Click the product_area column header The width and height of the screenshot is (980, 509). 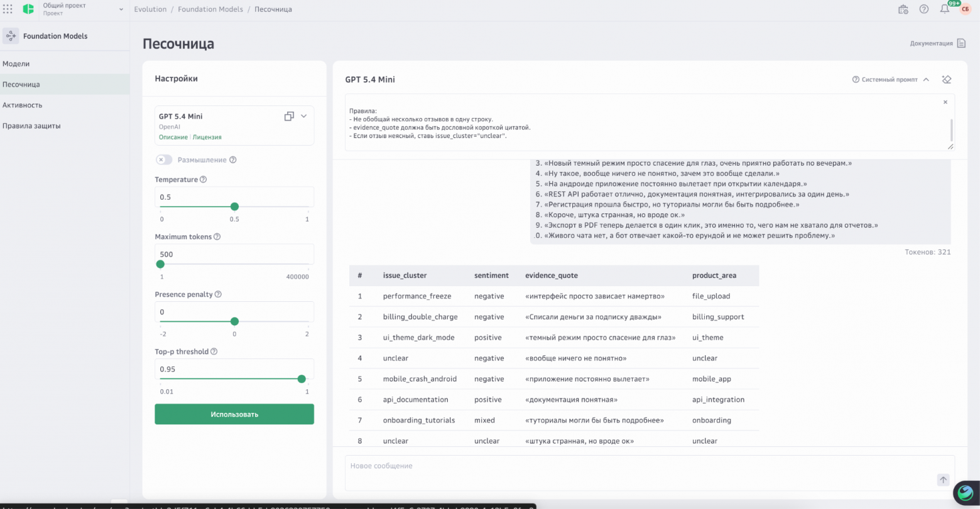714,276
